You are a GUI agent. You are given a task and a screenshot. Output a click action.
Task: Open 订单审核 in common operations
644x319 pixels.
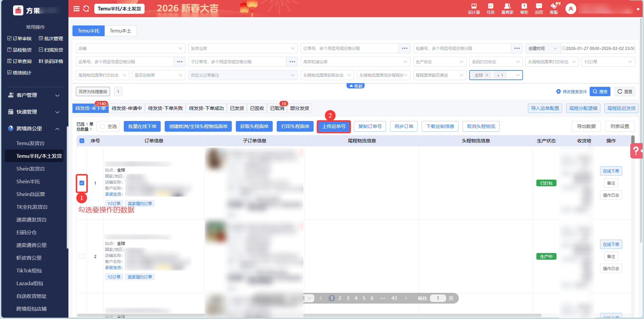[19, 39]
